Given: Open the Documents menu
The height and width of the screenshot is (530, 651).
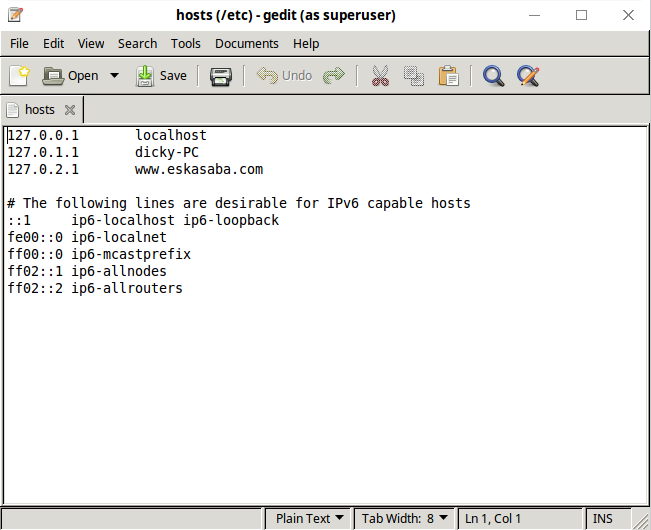Looking at the screenshot, I should 247,44.
